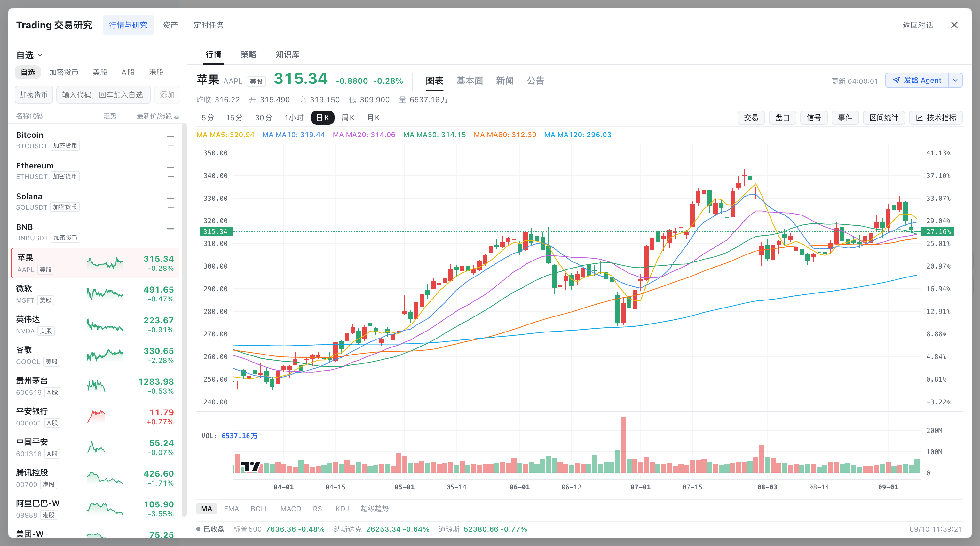Viewport: 980px width, 546px height.
Task: Open 技术指标 settings
Action: pos(936,118)
